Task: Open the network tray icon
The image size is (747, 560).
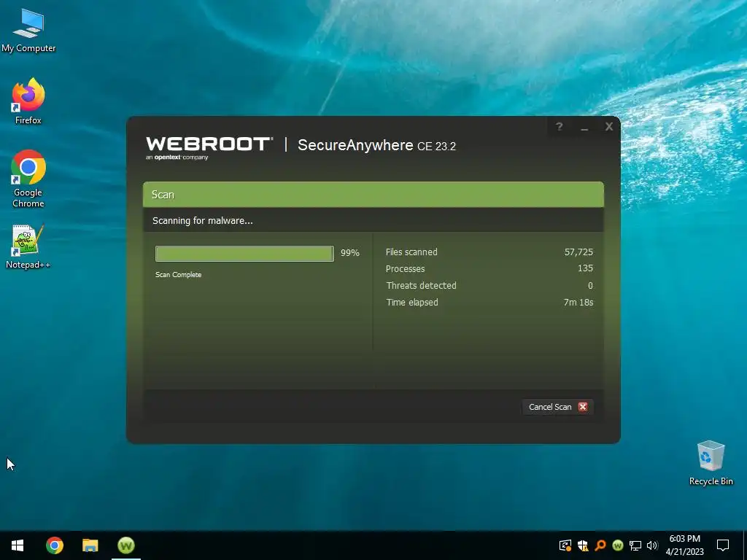Action: pos(635,545)
